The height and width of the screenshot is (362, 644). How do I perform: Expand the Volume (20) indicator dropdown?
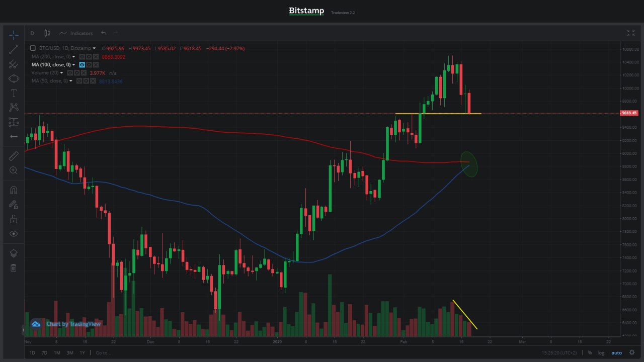(61, 73)
